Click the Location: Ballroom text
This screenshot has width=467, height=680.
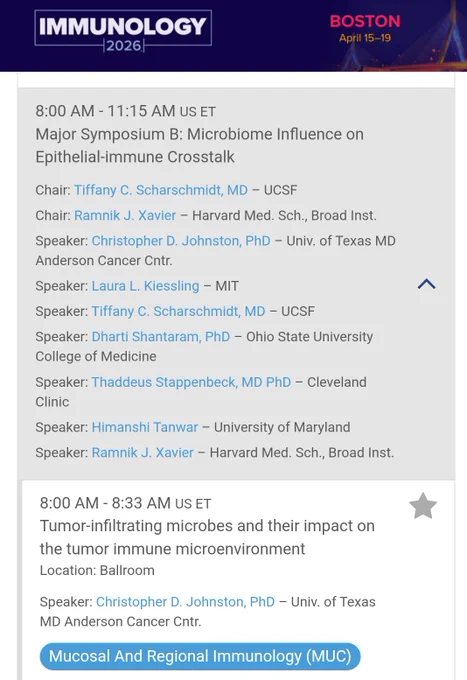point(97,570)
